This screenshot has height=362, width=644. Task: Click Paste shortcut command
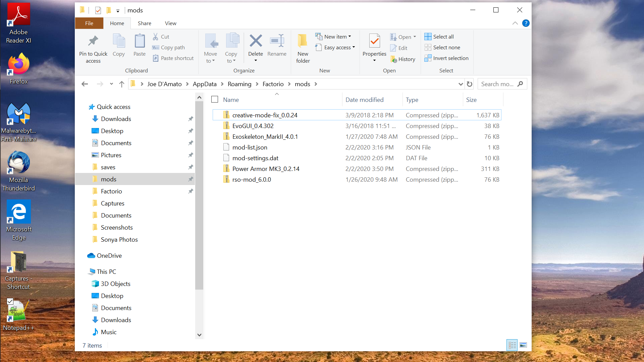click(x=173, y=58)
